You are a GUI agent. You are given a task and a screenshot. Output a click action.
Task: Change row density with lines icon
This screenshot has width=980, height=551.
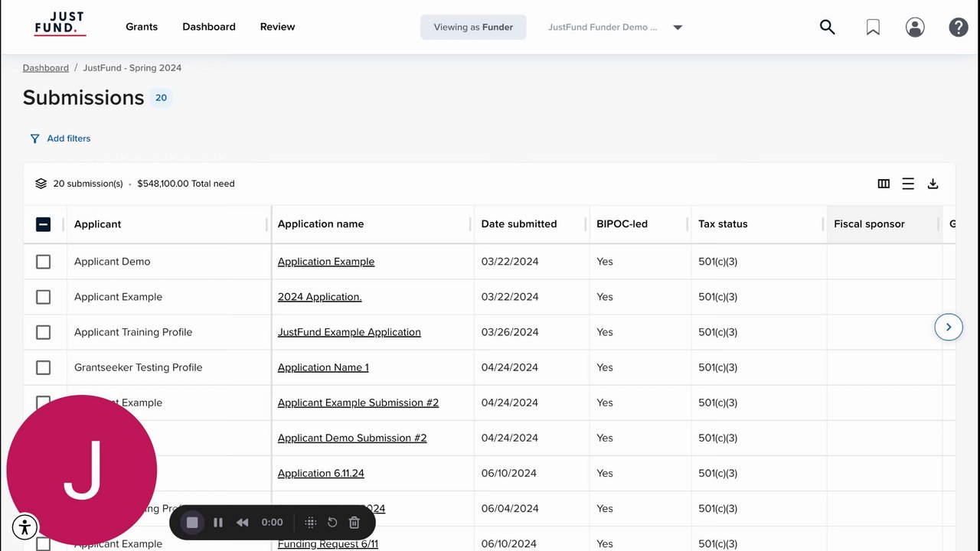(x=908, y=184)
